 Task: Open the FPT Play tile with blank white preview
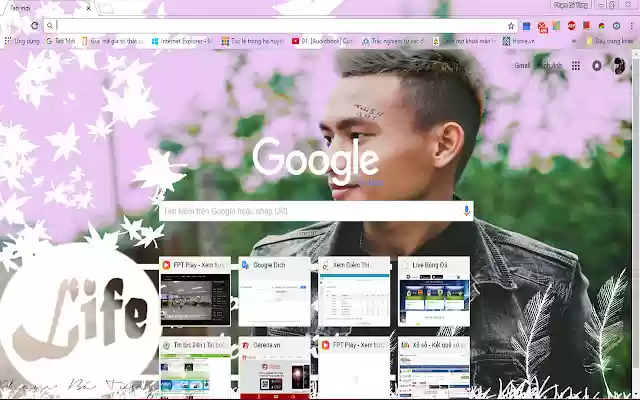click(x=354, y=367)
